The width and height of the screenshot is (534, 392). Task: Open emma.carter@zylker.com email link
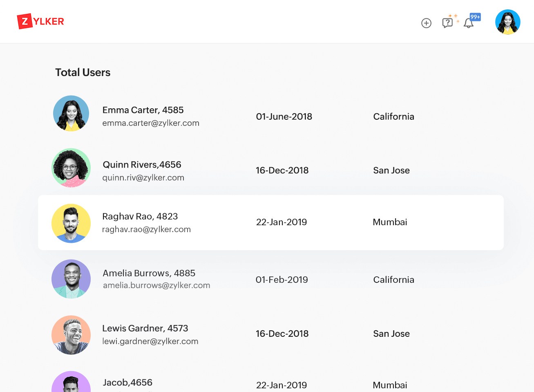click(151, 123)
